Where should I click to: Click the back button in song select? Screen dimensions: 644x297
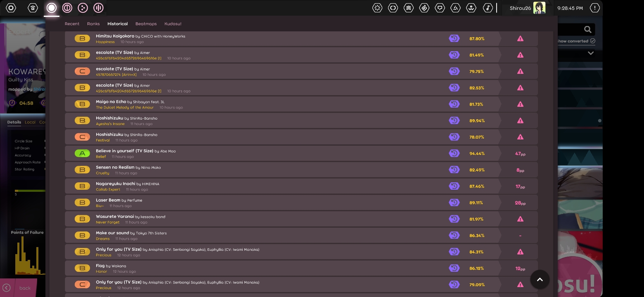(x=19, y=288)
